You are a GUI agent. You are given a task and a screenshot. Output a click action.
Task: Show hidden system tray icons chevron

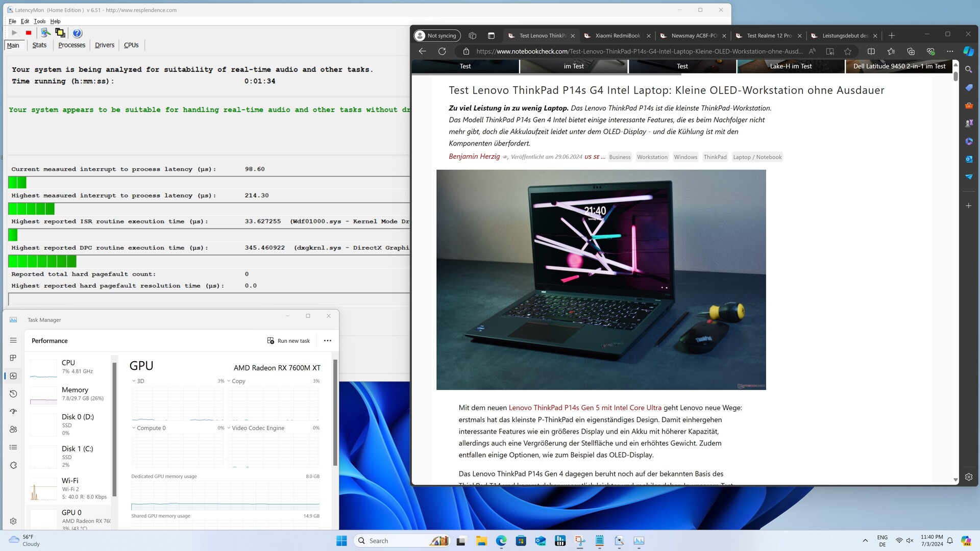[x=865, y=541]
